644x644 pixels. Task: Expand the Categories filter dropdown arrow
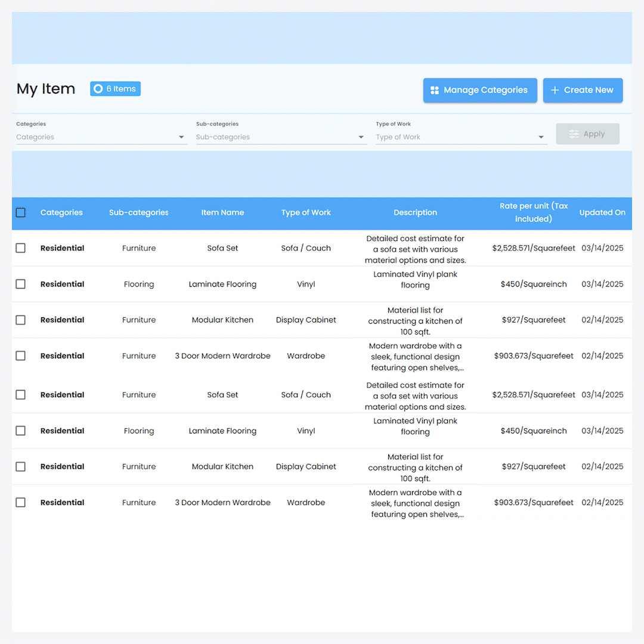coord(181,137)
